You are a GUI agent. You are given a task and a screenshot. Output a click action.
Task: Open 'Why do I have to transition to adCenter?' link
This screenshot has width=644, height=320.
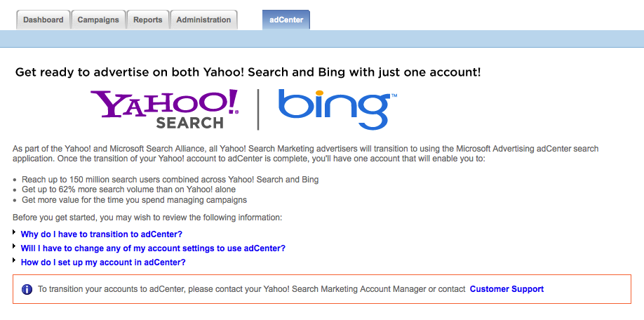click(102, 234)
